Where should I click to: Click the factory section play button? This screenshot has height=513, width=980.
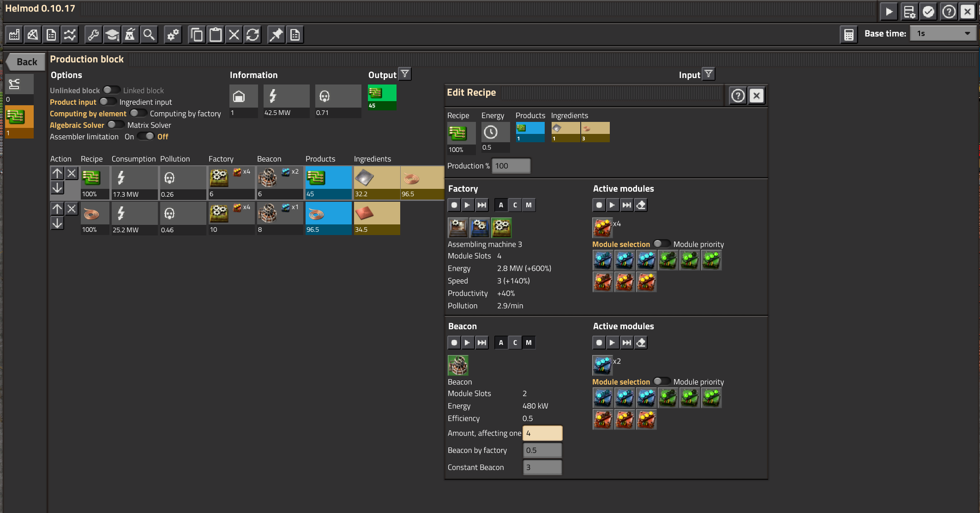click(x=468, y=205)
